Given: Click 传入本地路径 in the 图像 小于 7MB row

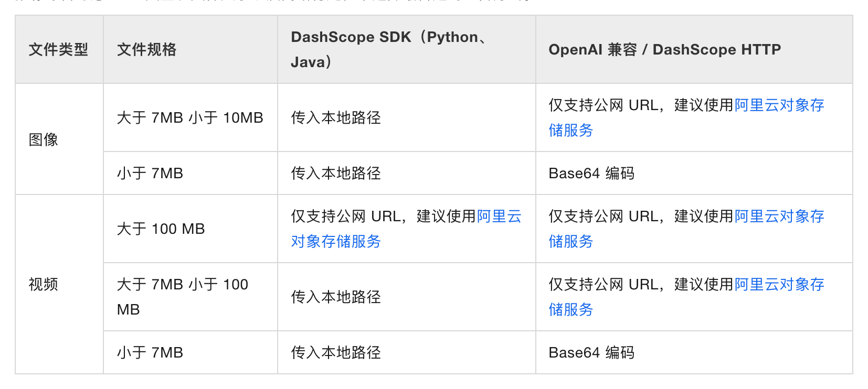Looking at the screenshot, I should [x=336, y=174].
